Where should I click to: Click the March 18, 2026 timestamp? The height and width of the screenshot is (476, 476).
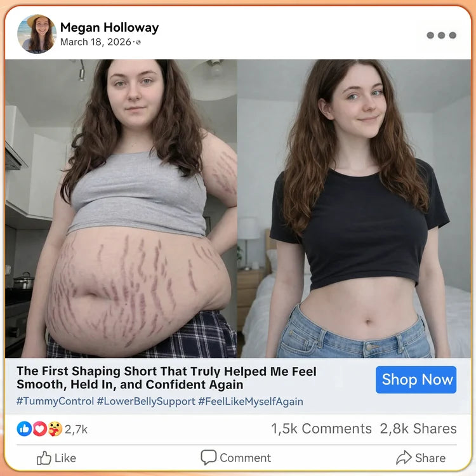pyautogui.click(x=96, y=42)
